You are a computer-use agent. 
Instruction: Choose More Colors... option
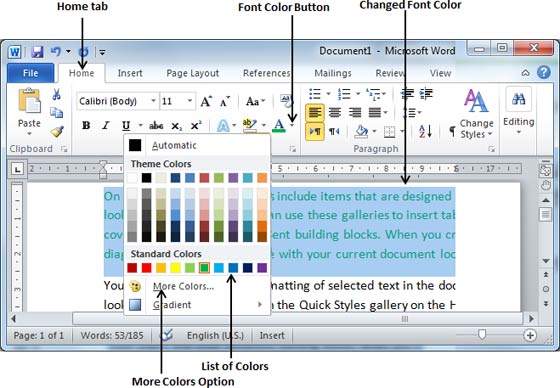coord(183,286)
